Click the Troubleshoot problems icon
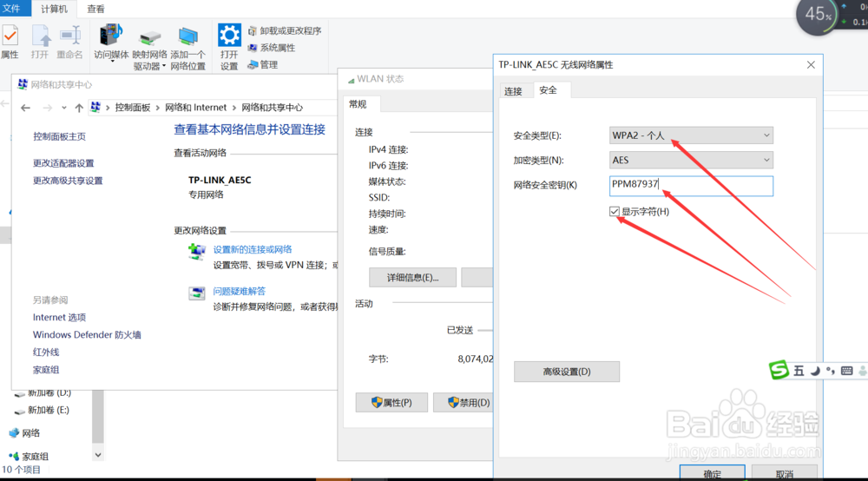Image resolution: width=868 pixels, height=481 pixels. pos(196,293)
